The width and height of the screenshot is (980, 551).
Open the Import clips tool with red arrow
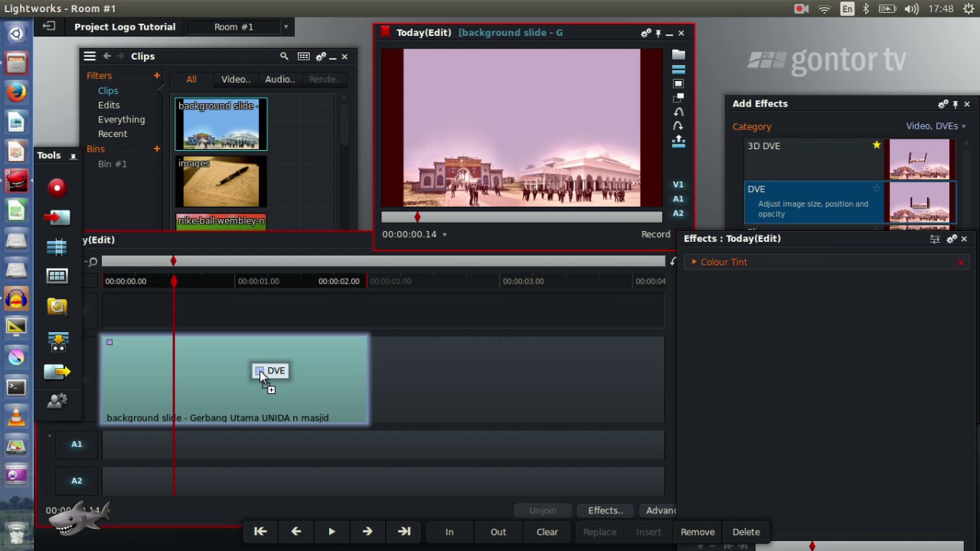click(x=57, y=217)
